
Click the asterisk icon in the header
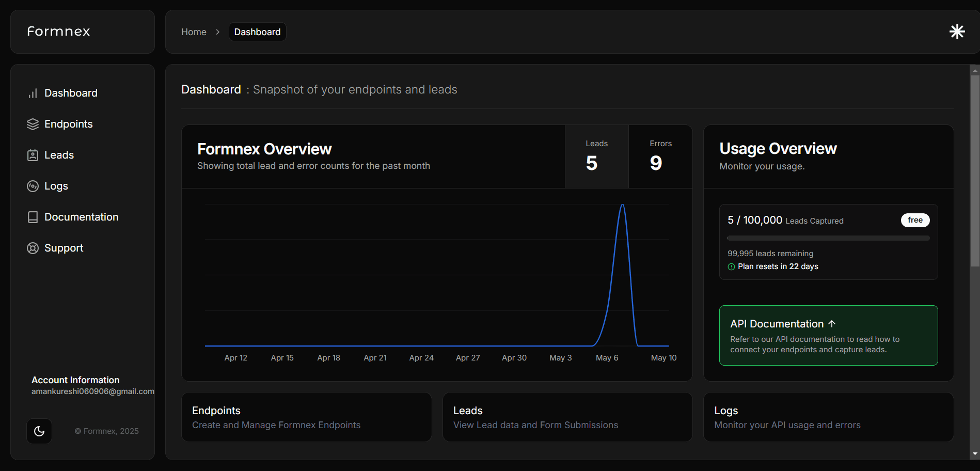[957, 32]
